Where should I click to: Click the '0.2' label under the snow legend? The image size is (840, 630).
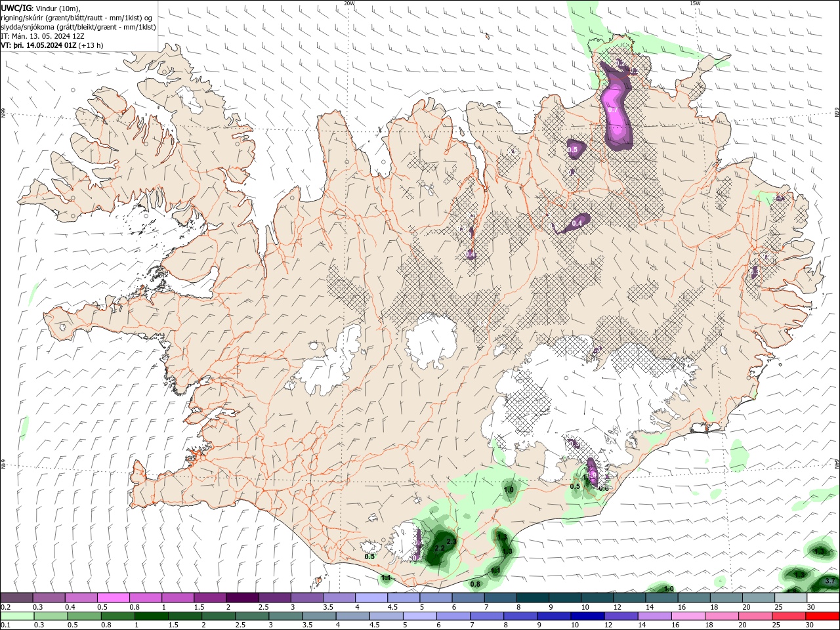click(5, 607)
